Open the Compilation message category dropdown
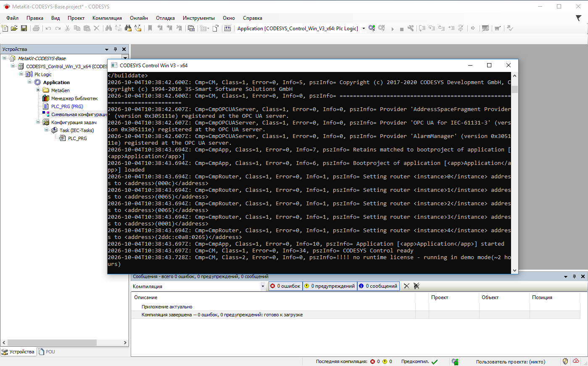This screenshot has height=366, width=588. pos(263,286)
